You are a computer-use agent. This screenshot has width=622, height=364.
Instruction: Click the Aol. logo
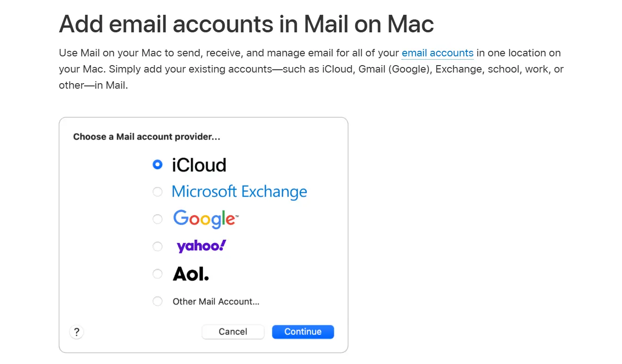point(190,273)
